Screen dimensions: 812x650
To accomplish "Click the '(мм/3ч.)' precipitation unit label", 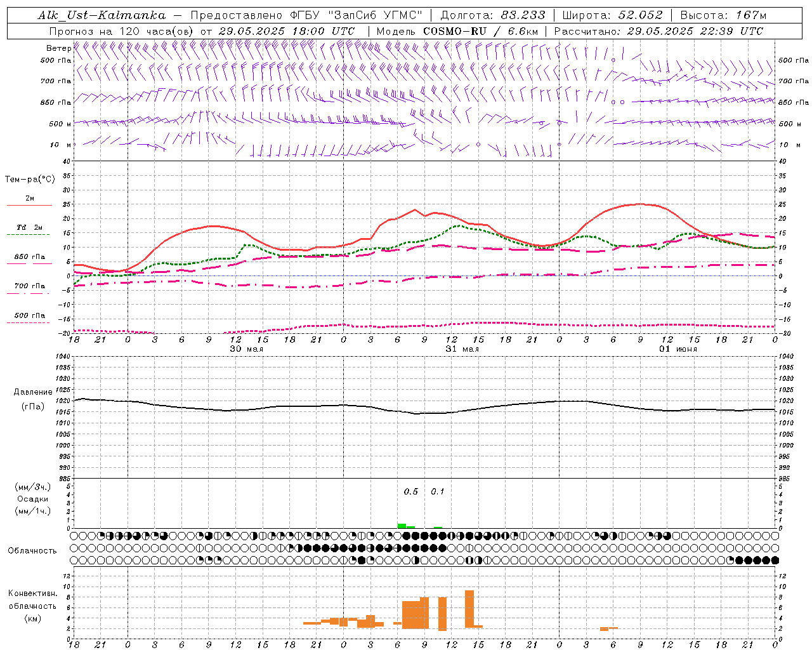I will coord(33,487).
